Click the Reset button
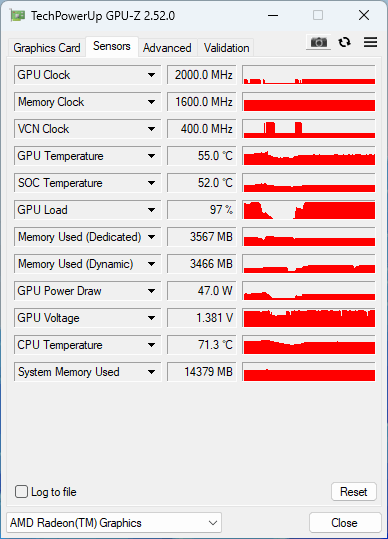The height and width of the screenshot is (539, 388). pos(354,492)
